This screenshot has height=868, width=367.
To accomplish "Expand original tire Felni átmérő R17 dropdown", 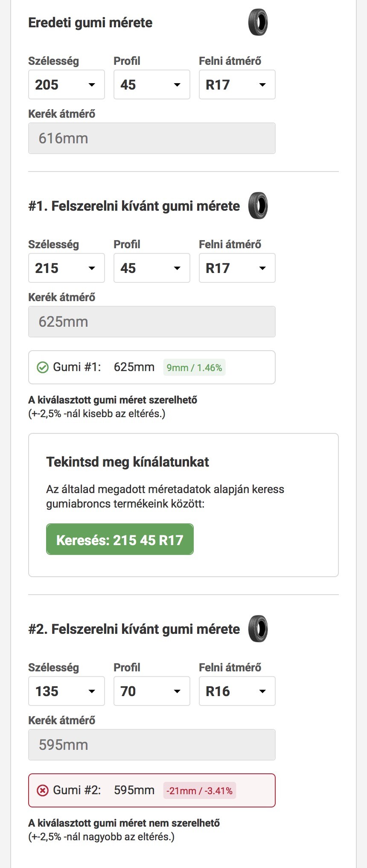I will [x=237, y=84].
